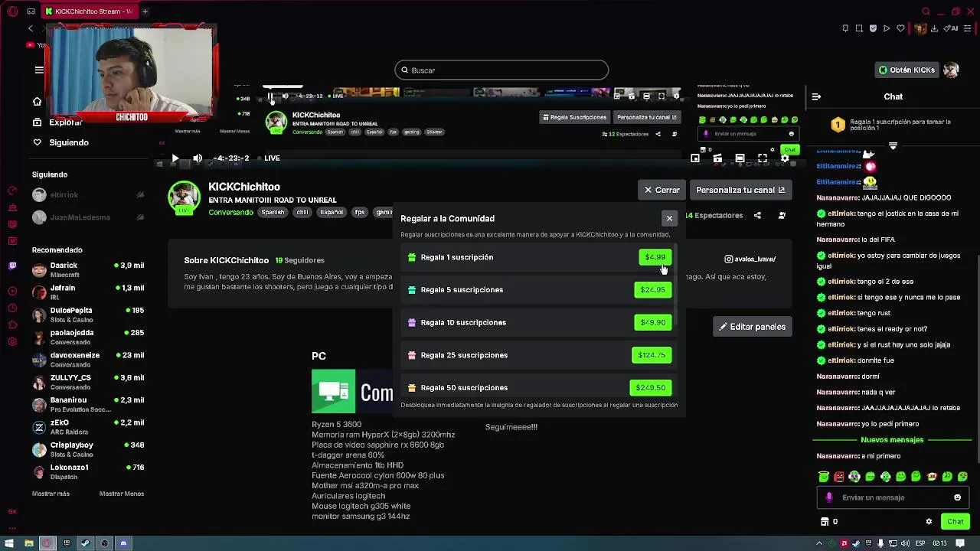Screen dimensions: 980x551
Task: Insert the headphones emote in chat
Action: coord(854,477)
